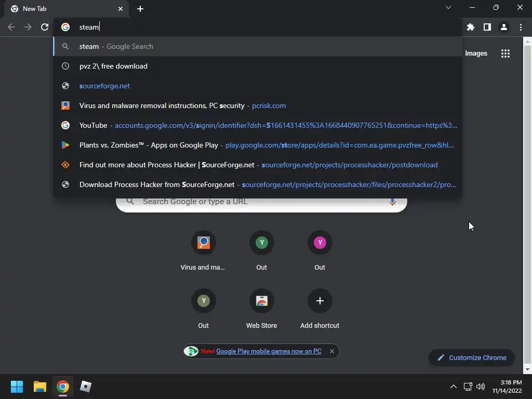This screenshot has height=399, width=532.
Task: Open the Windows Start menu
Action: (17, 387)
